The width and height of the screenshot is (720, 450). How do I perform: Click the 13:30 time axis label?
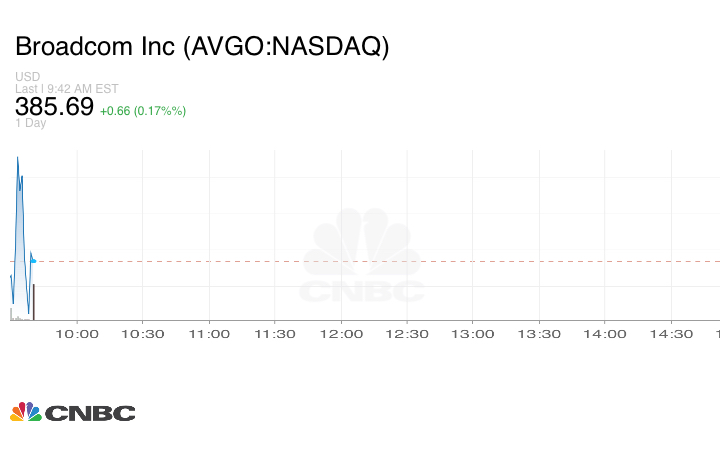tap(538, 334)
